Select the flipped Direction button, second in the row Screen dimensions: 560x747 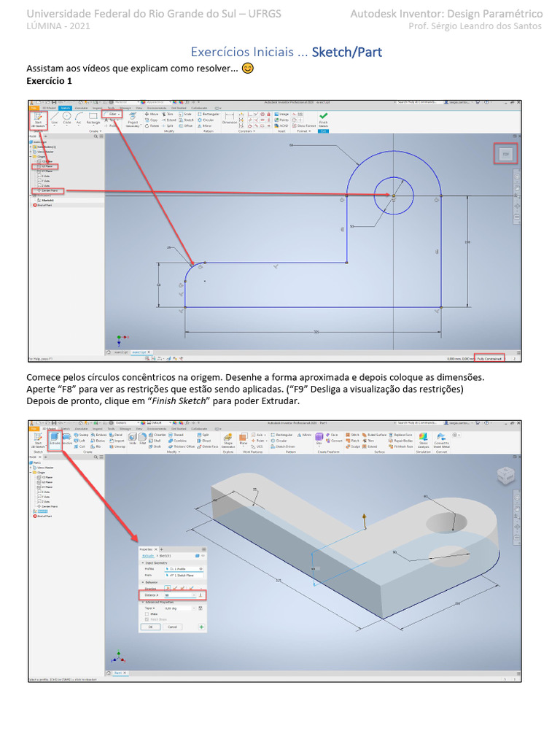(175, 589)
